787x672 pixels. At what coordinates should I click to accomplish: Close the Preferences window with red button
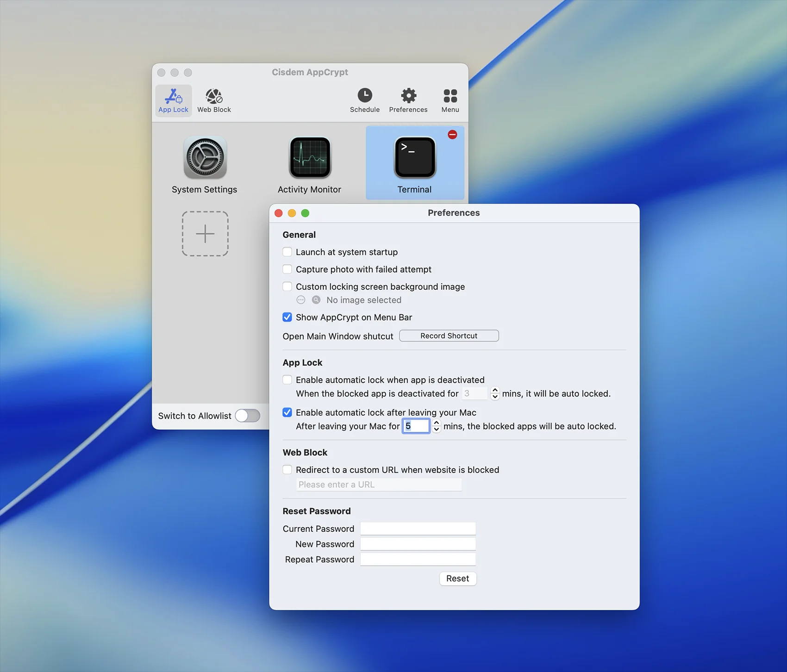(x=279, y=213)
